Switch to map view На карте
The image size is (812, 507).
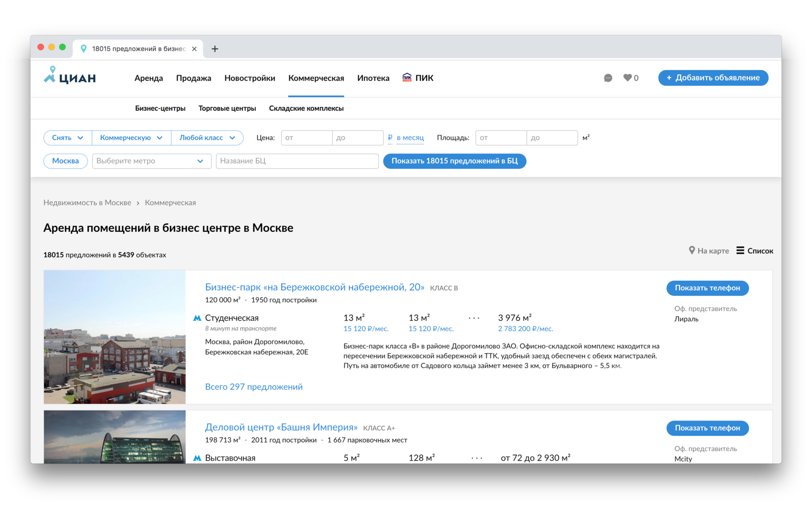pos(709,251)
